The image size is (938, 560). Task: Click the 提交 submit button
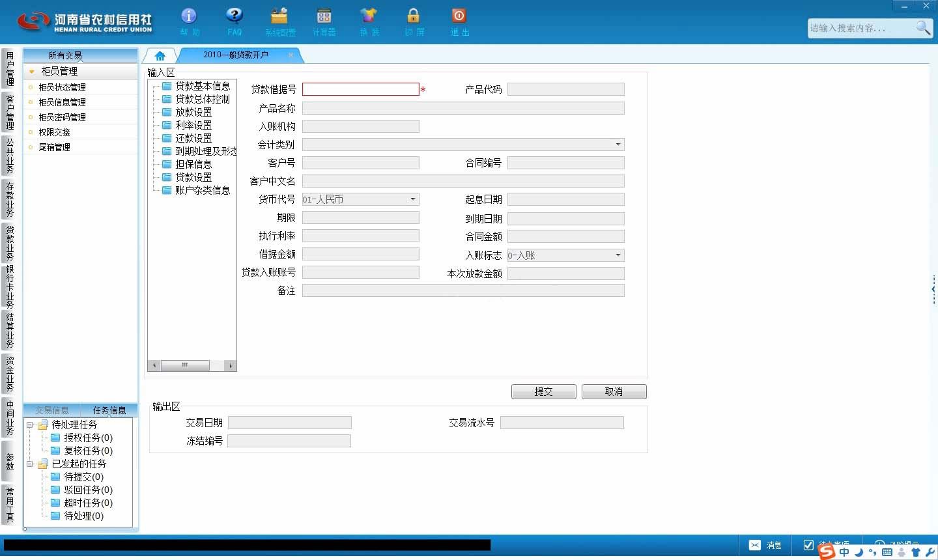[543, 391]
